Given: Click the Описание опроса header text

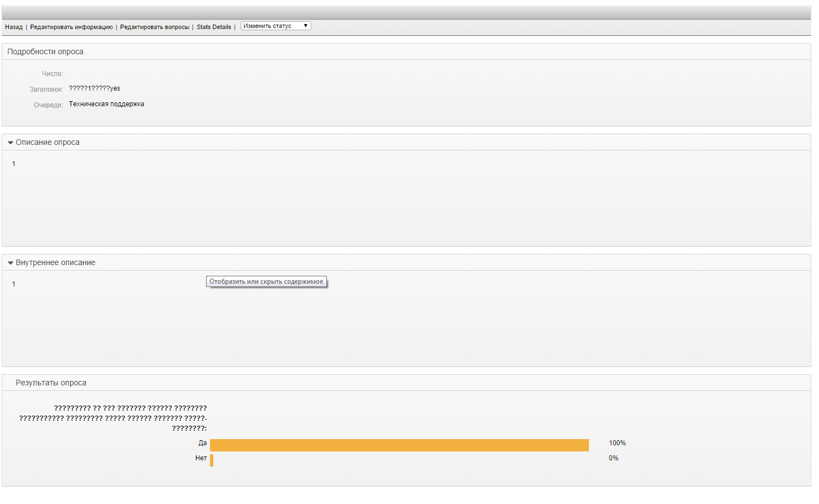Looking at the screenshot, I should coord(48,142).
